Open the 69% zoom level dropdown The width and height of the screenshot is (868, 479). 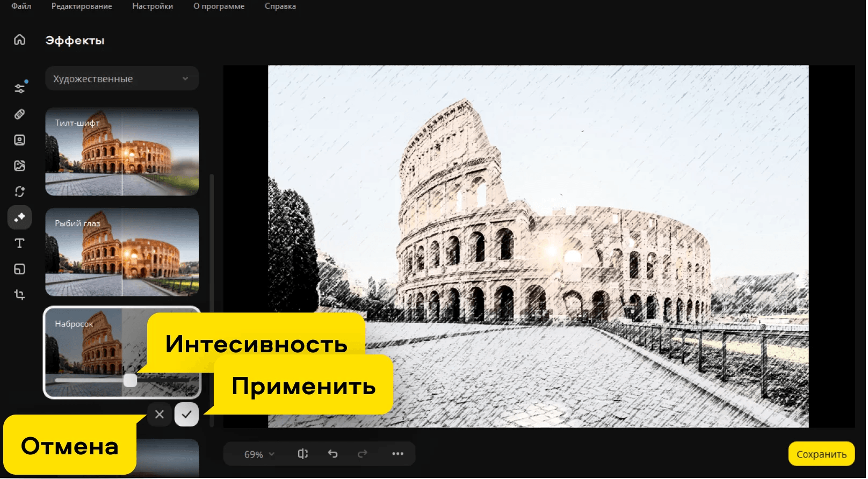point(259,454)
